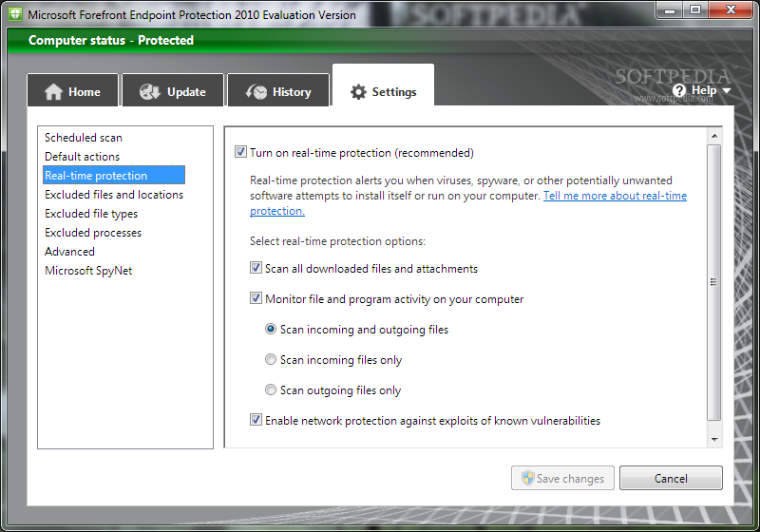Click the scrollbar up arrow
The width and height of the screenshot is (760, 532).
tap(714, 136)
